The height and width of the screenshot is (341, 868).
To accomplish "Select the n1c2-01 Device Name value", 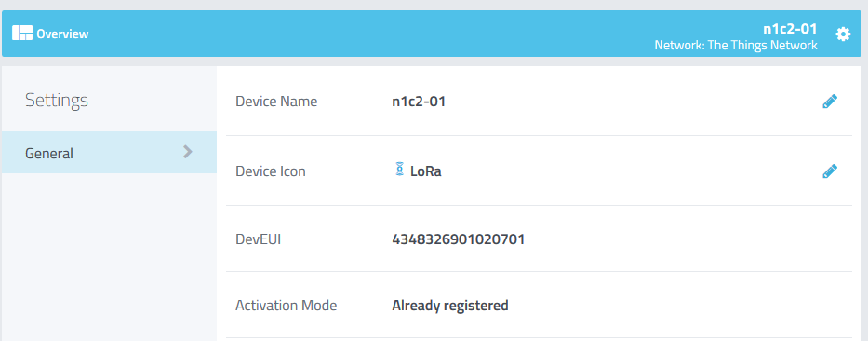I will pos(419,102).
